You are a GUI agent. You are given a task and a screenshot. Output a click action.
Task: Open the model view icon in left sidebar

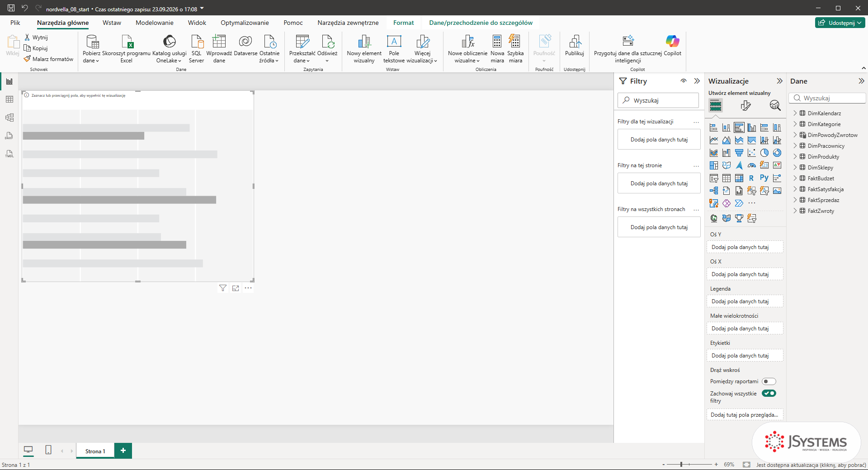9,117
